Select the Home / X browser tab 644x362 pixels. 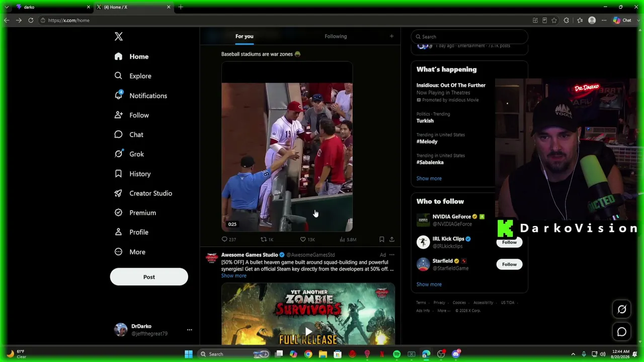click(133, 7)
